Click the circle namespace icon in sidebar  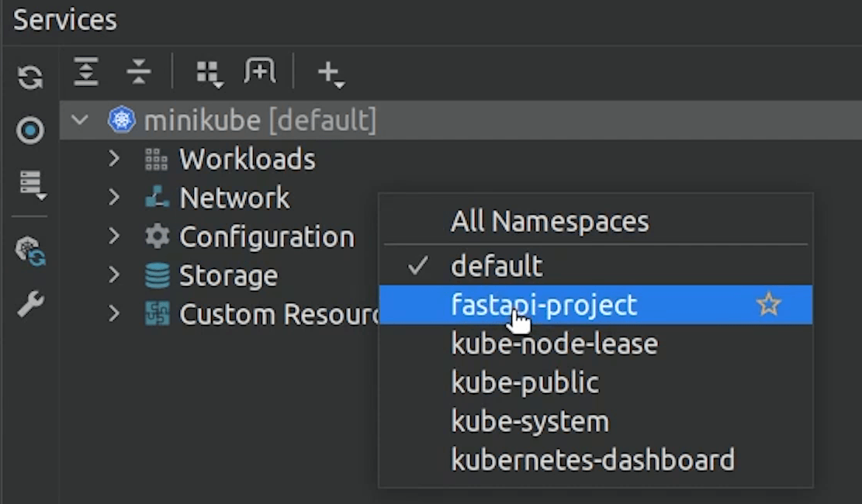pos(30,131)
